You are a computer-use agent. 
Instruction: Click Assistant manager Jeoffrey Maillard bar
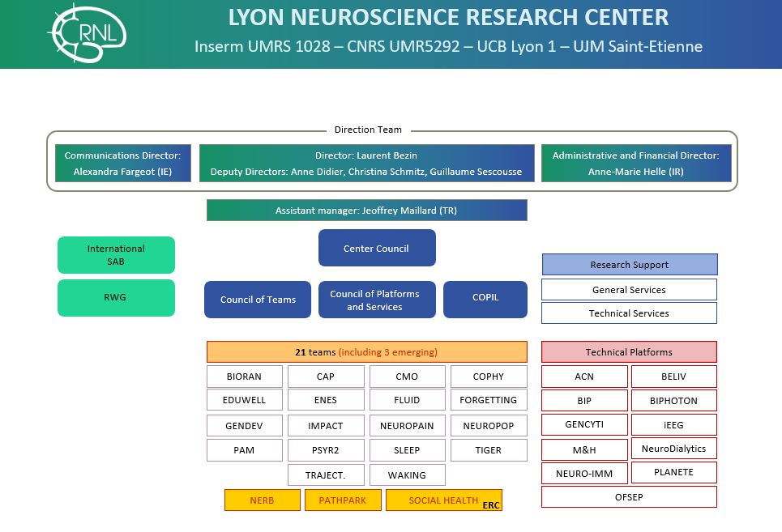point(366,211)
